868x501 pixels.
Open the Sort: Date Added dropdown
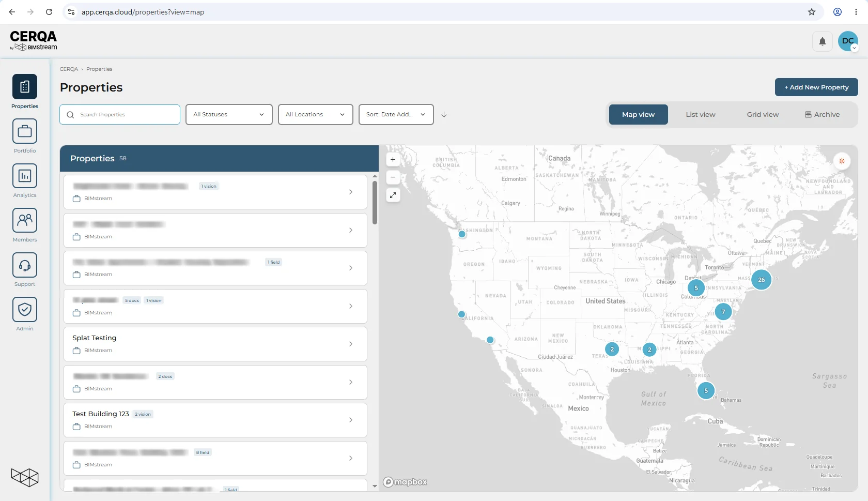[x=396, y=115]
